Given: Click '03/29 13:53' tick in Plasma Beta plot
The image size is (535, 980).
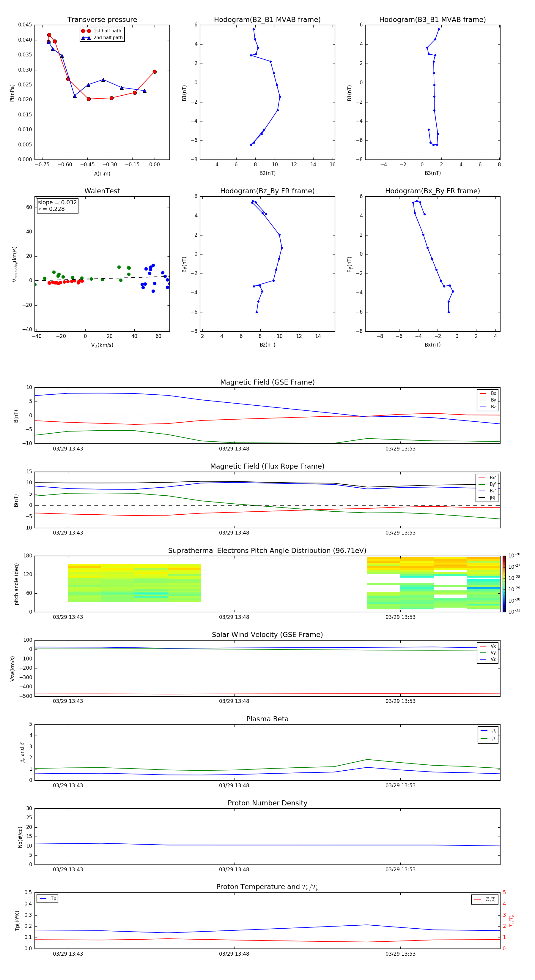Looking at the screenshot, I should point(400,785).
